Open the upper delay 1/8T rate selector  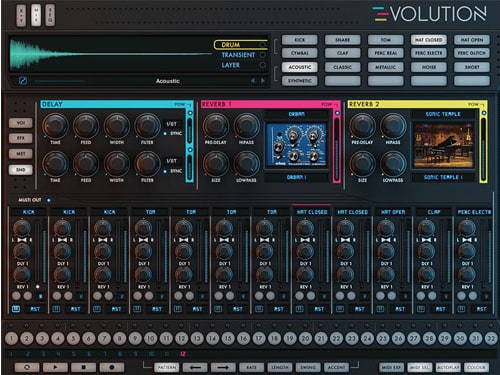[x=172, y=124]
